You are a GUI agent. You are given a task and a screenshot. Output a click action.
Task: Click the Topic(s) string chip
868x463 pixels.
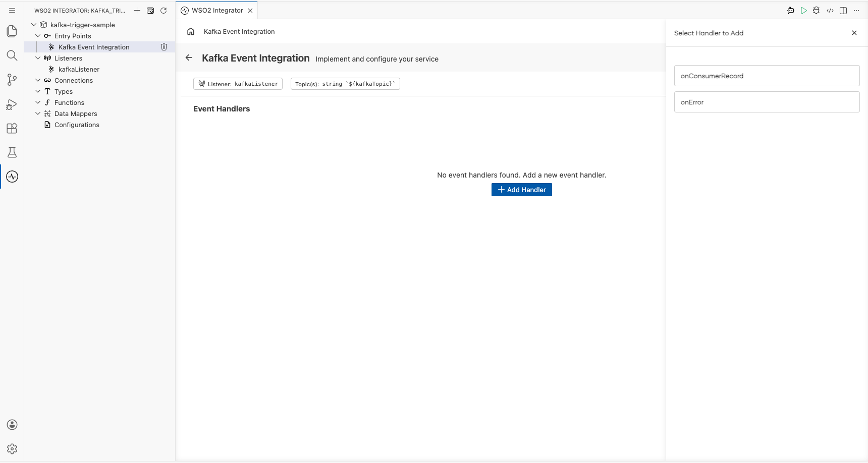click(345, 84)
